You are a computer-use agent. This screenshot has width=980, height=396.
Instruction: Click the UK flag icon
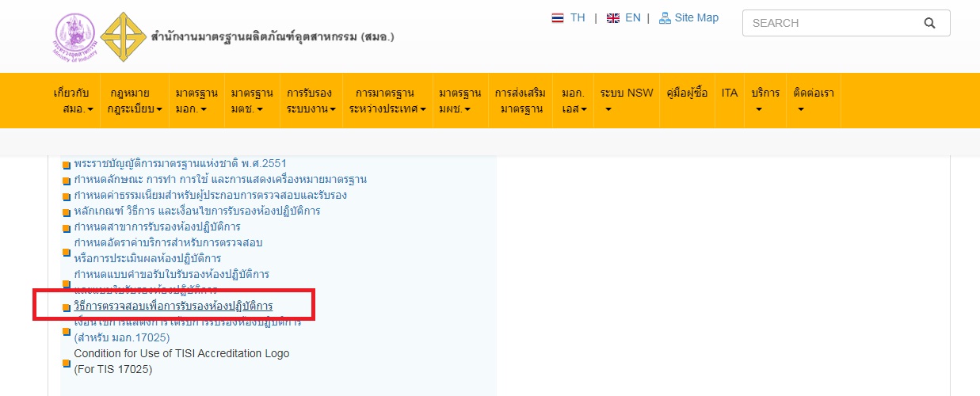click(612, 17)
